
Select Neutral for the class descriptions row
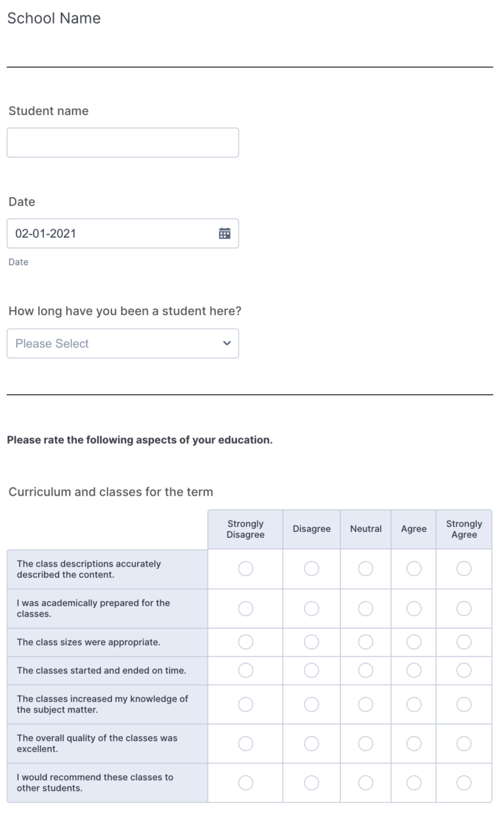(366, 569)
